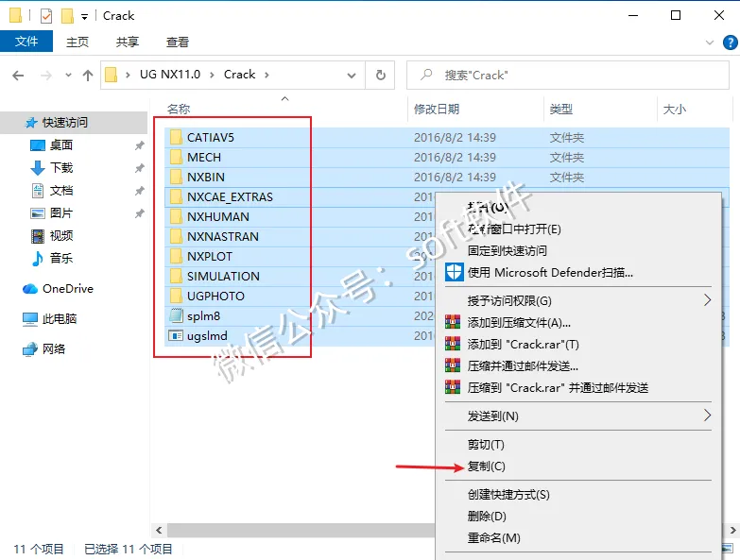The height and width of the screenshot is (560, 740).
Task: Open 视频 in the sidebar
Action: coord(61,236)
